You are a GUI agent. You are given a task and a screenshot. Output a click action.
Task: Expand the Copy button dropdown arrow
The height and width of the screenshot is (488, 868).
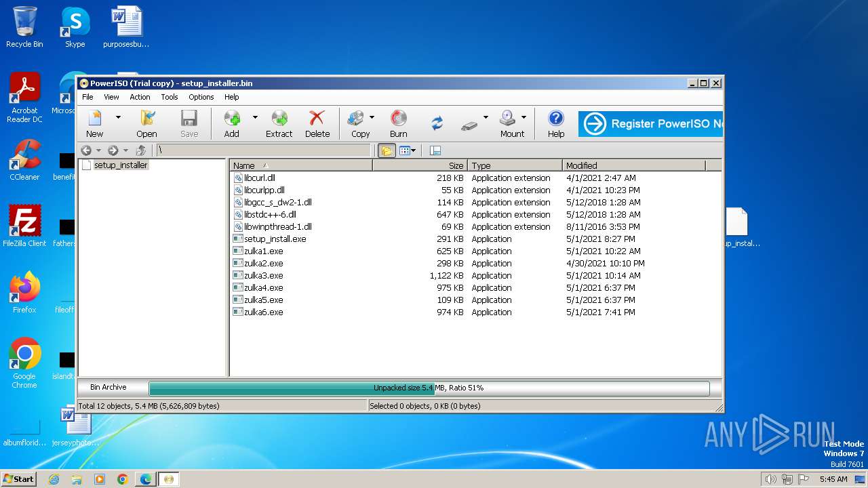click(372, 117)
